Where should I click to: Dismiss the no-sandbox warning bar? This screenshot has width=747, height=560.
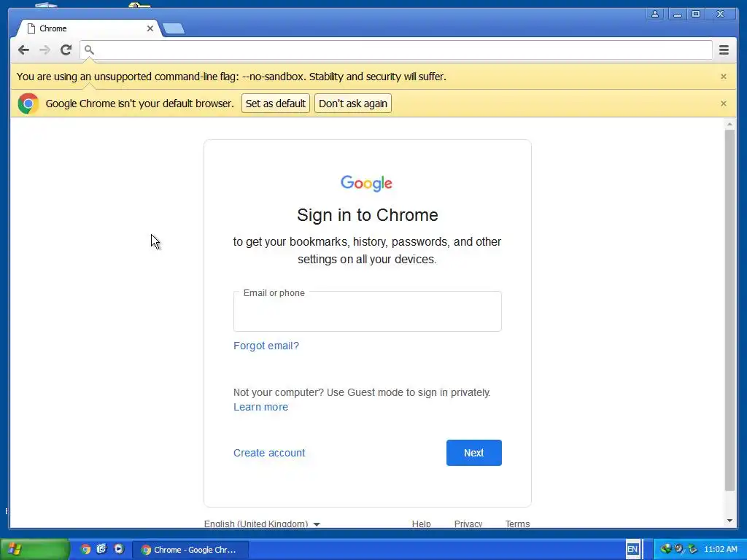(723, 76)
